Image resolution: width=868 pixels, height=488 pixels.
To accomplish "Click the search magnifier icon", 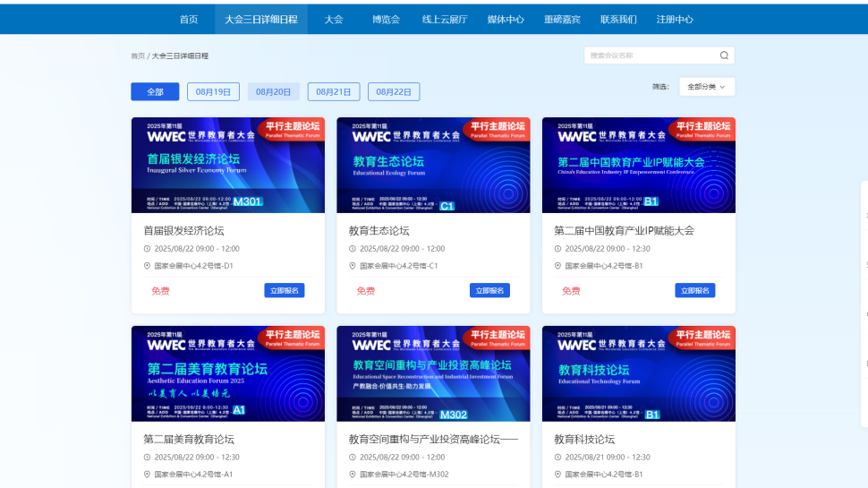I will coord(724,56).
